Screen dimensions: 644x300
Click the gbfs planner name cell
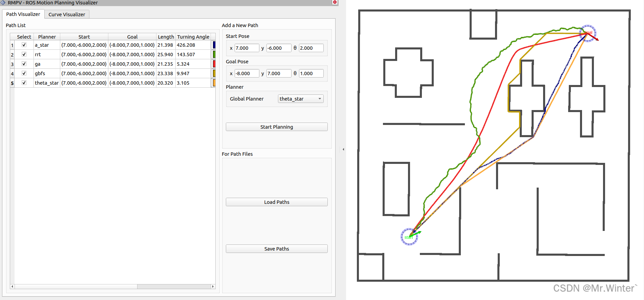(47, 73)
